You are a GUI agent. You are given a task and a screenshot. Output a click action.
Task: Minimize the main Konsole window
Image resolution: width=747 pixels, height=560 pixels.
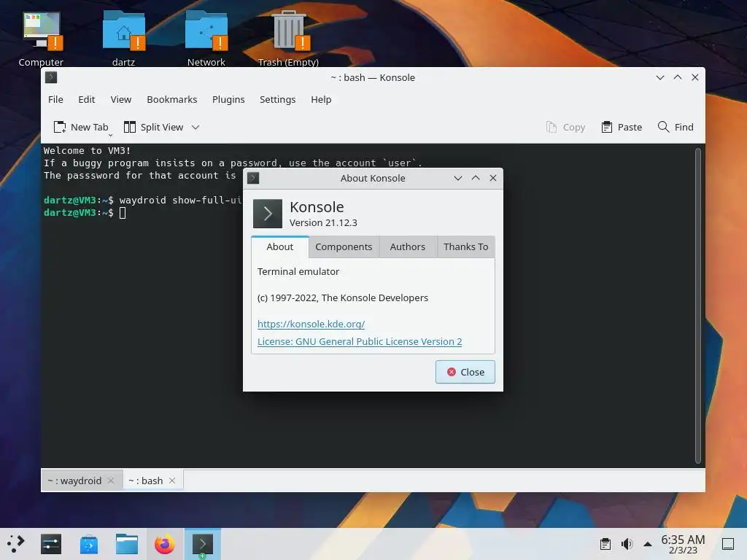coord(659,77)
